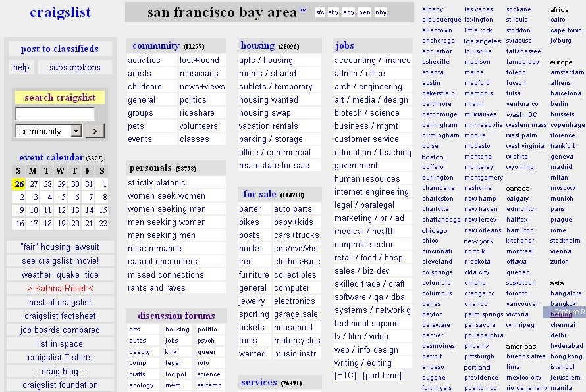This screenshot has width=586, height=392.
Task: Open the Katrina Relief link
Action: point(60,288)
